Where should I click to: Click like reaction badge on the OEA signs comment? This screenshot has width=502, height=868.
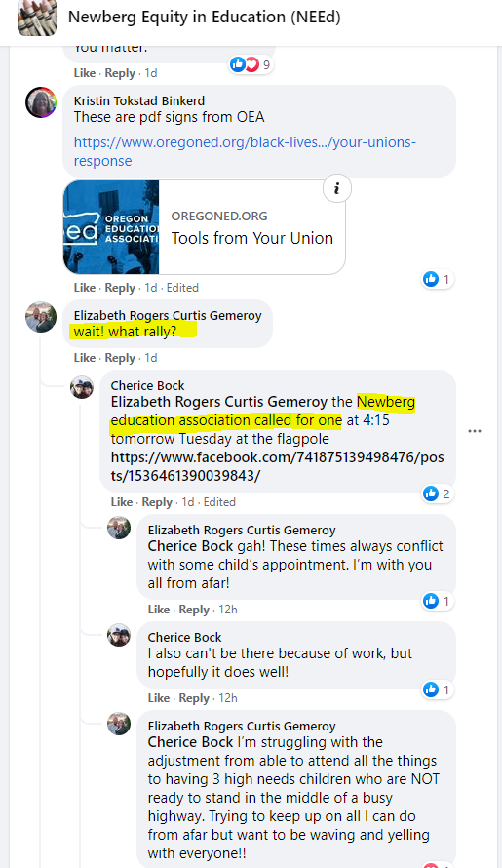pos(438,279)
